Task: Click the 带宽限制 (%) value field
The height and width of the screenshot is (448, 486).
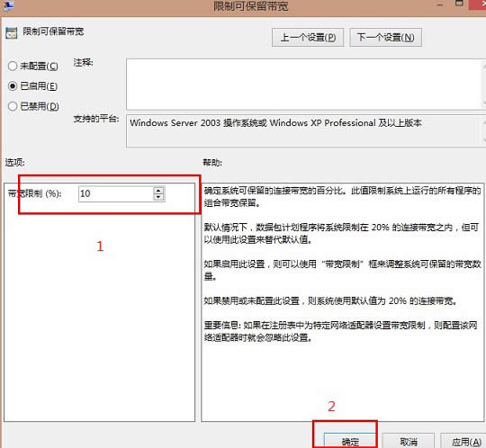Action: [116, 194]
